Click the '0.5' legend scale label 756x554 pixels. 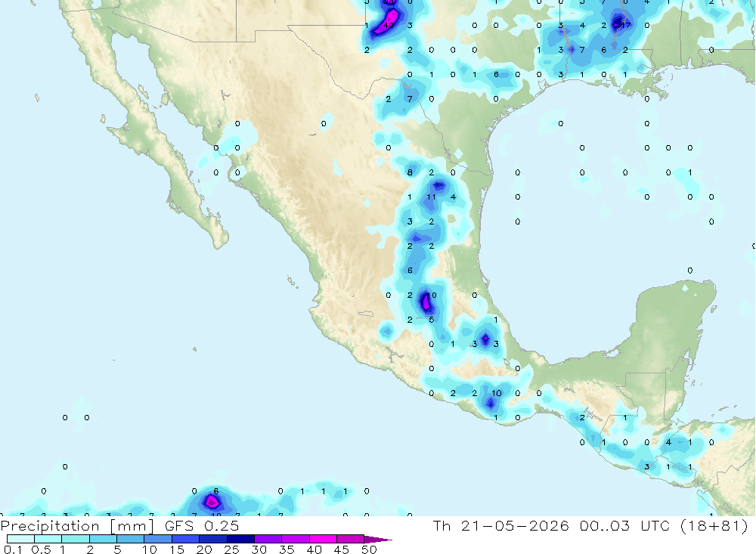tap(41, 549)
